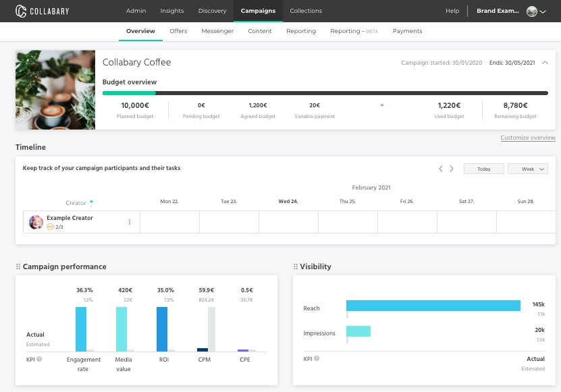Navigate to Discovery
The width and height of the screenshot is (561, 392).
(x=212, y=11)
